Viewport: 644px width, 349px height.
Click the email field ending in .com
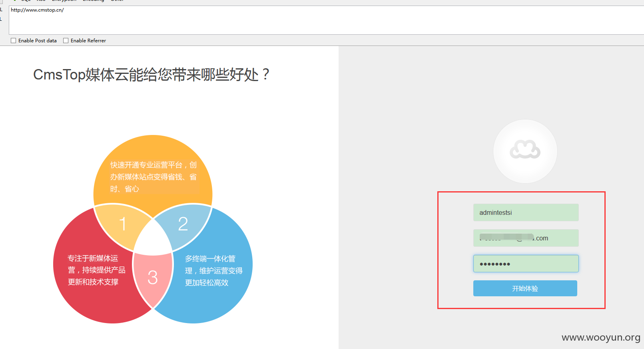[x=526, y=238]
